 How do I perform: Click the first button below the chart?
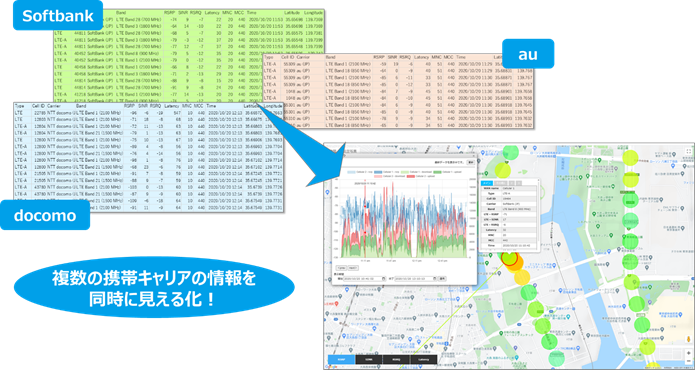[341, 268]
